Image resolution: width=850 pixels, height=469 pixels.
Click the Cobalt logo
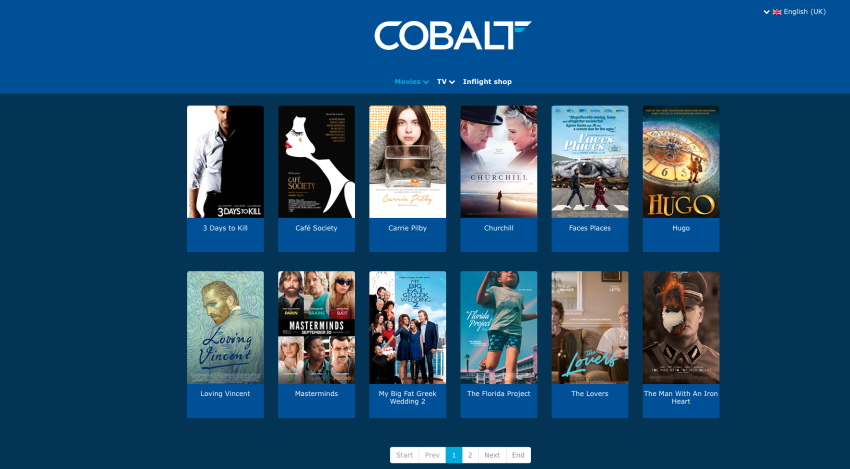click(453, 36)
